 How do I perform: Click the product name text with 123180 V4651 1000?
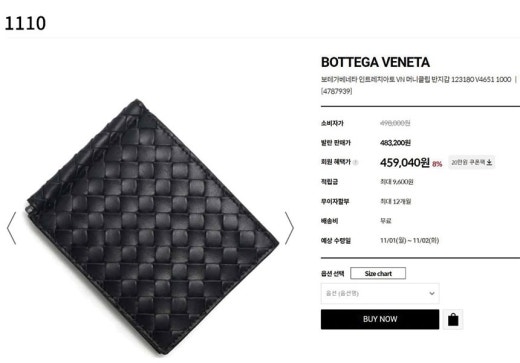point(416,79)
